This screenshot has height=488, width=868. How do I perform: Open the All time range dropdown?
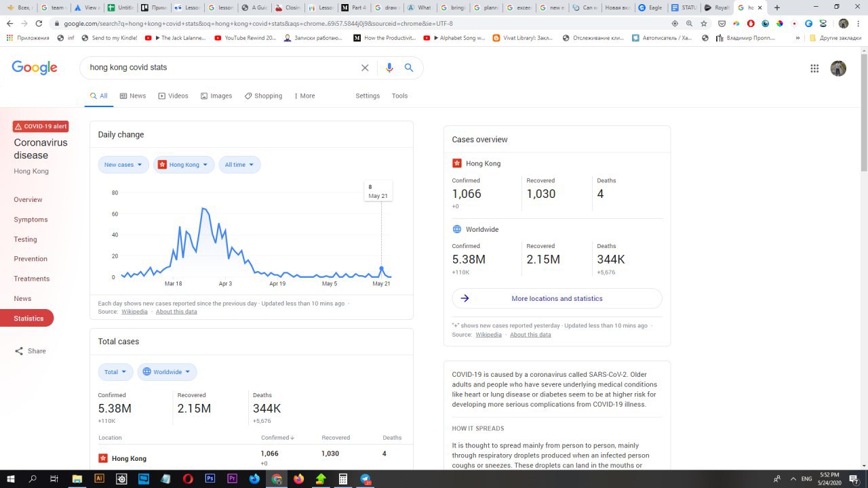coord(239,165)
